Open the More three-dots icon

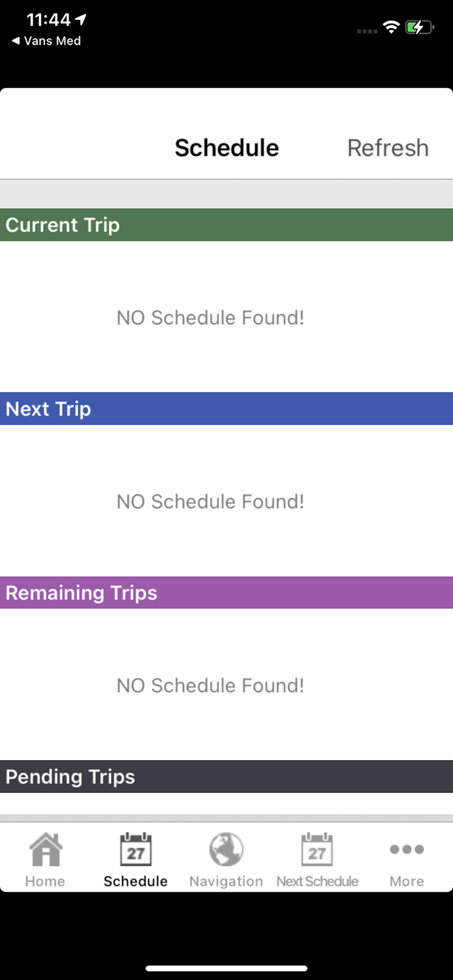pyautogui.click(x=406, y=849)
